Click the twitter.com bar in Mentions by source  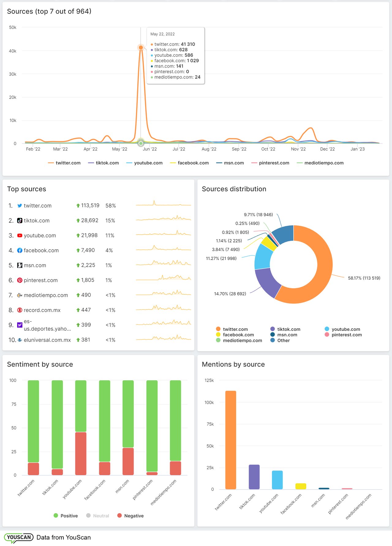tap(231, 440)
